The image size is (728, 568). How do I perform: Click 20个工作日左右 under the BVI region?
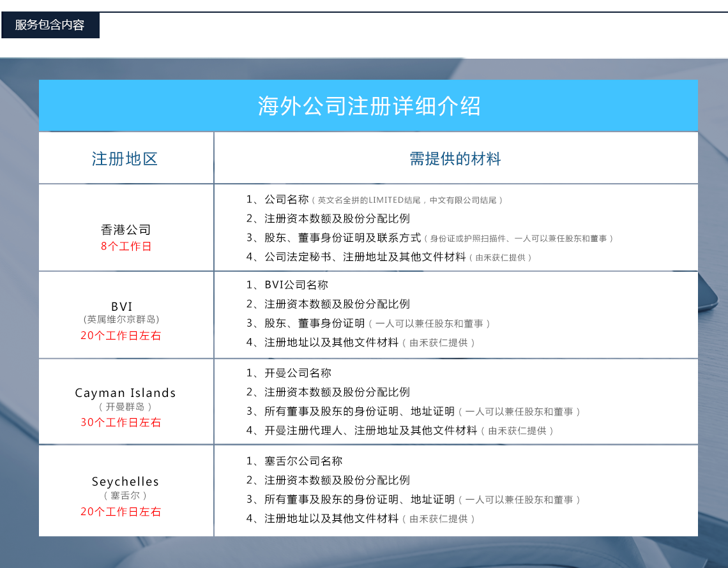pos(121,336)
